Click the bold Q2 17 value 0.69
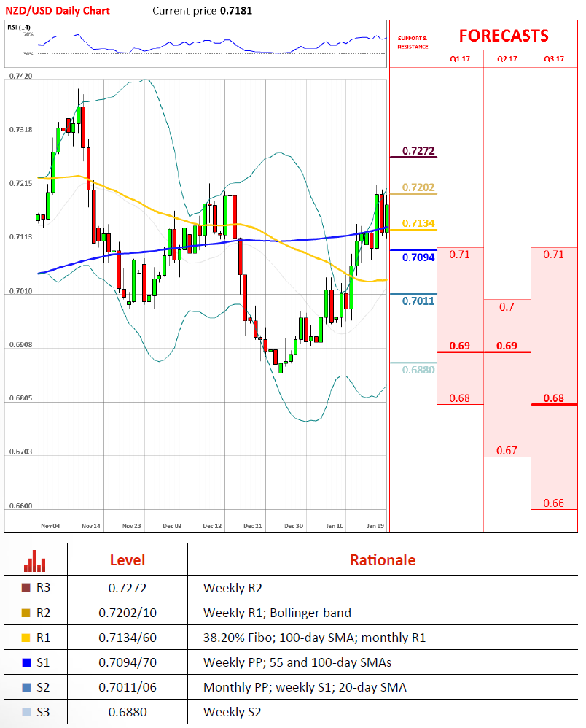586x728 pixels. pos(507,346)
